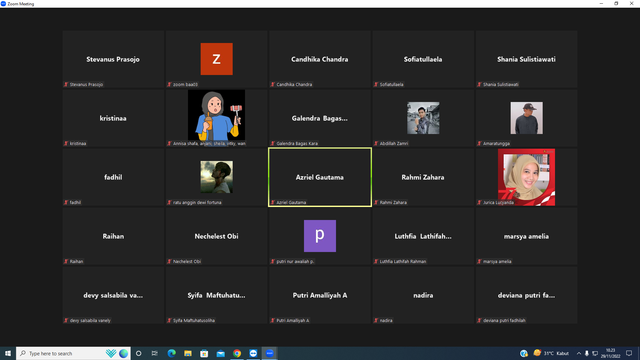The height and width of the screenshot is (360, 640).
Task: Select the zoom baa03 tile with Z avatar
Action: (216, 59)
